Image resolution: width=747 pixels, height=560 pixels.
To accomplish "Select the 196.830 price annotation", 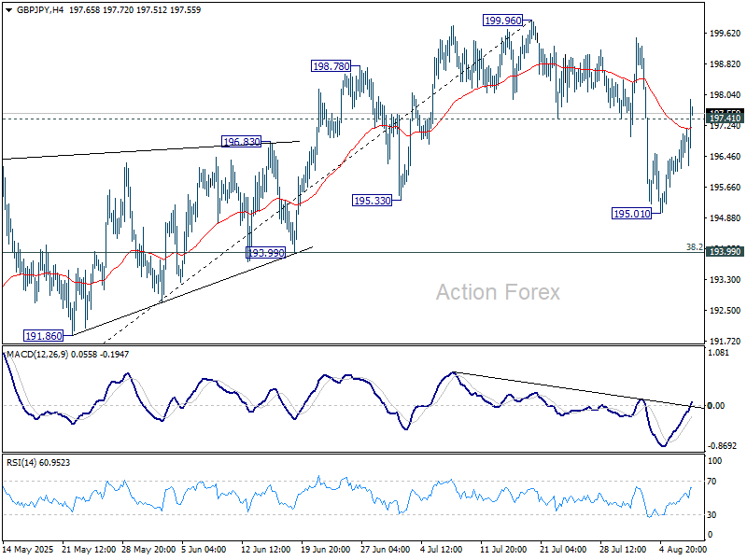I will (x=242, y=142).
